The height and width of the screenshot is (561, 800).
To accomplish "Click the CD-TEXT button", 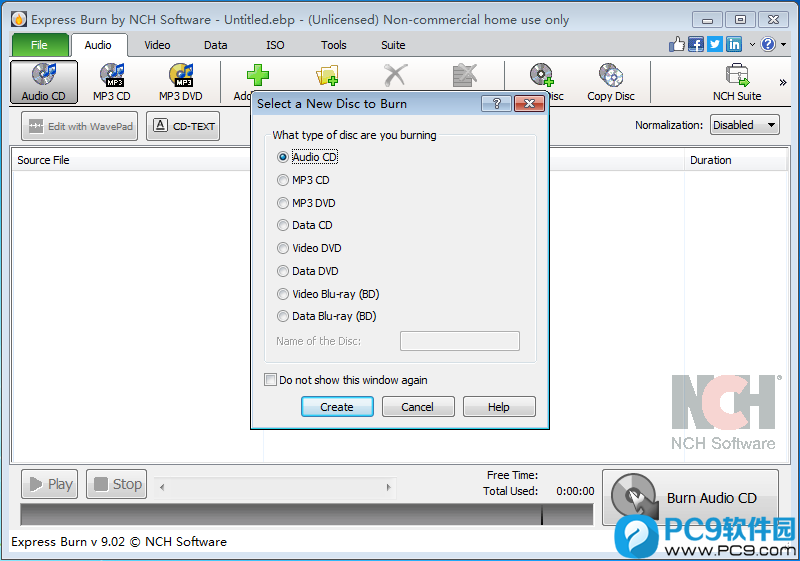I will (183, 126).
